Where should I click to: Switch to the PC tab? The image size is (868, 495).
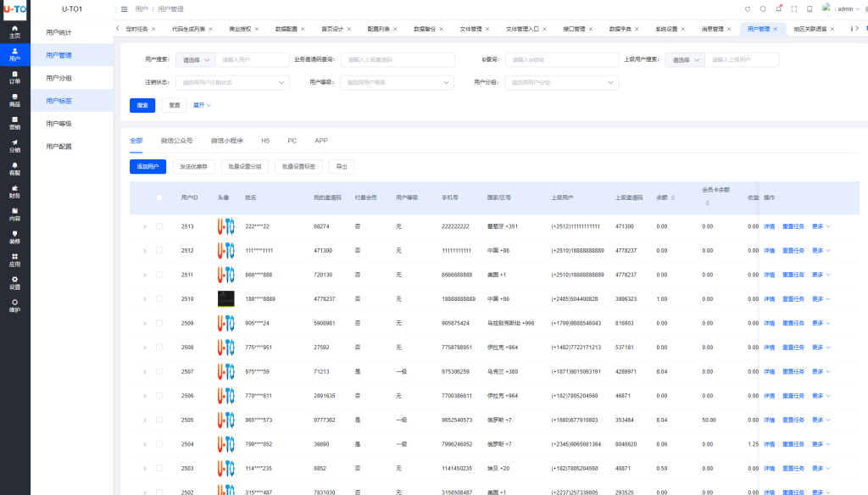[x=292, y=141]
